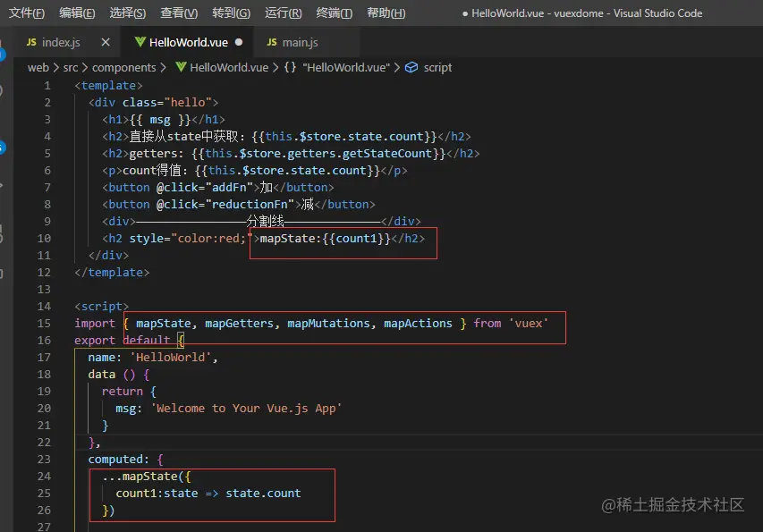Click the unsaved dot on HelloWorld.vue tab

pos(239,42)
